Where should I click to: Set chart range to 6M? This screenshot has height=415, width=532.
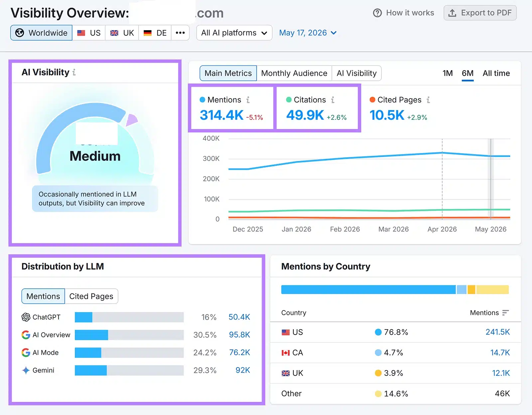[x=467, y=73]
